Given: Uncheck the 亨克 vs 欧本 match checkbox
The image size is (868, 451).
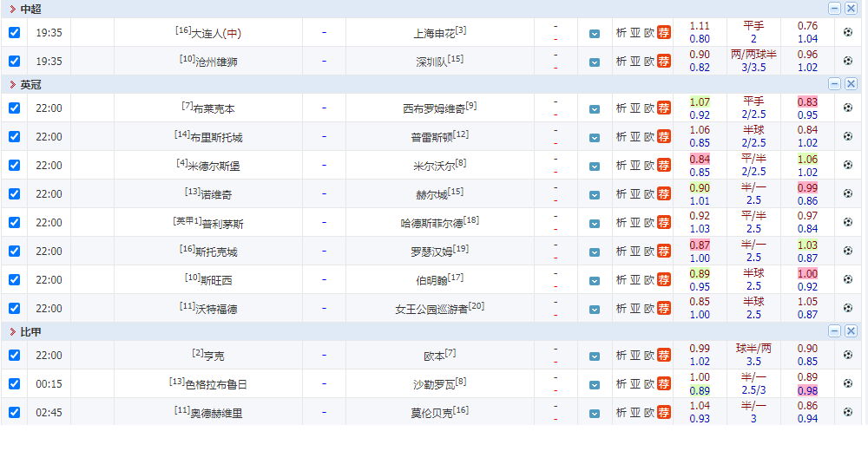Looking at the screenshot, I should click(15, 356).
